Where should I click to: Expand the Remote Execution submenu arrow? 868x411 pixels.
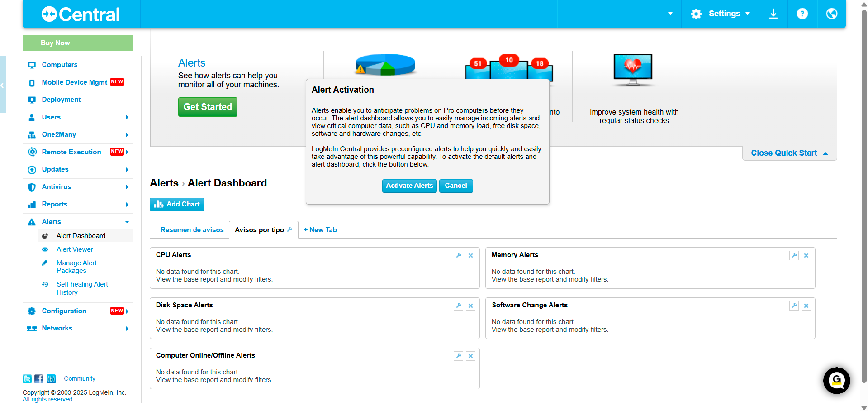(128, 152)
